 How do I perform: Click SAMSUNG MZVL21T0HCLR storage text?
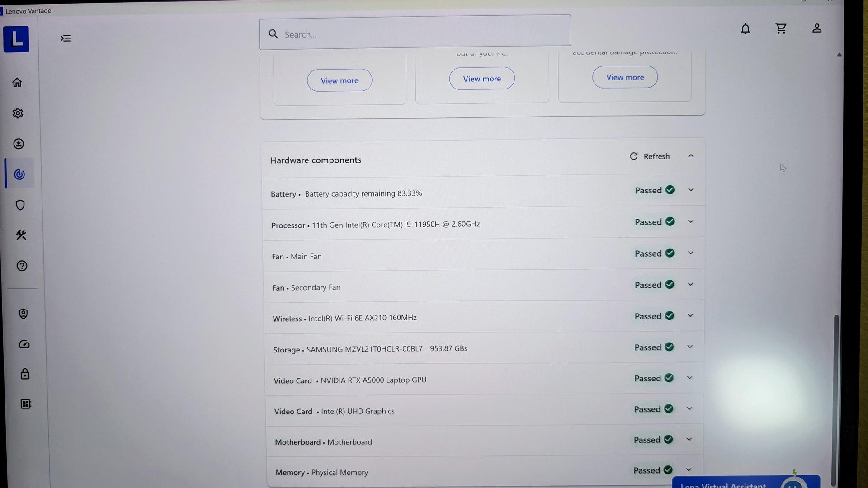[x=387, y=348]
